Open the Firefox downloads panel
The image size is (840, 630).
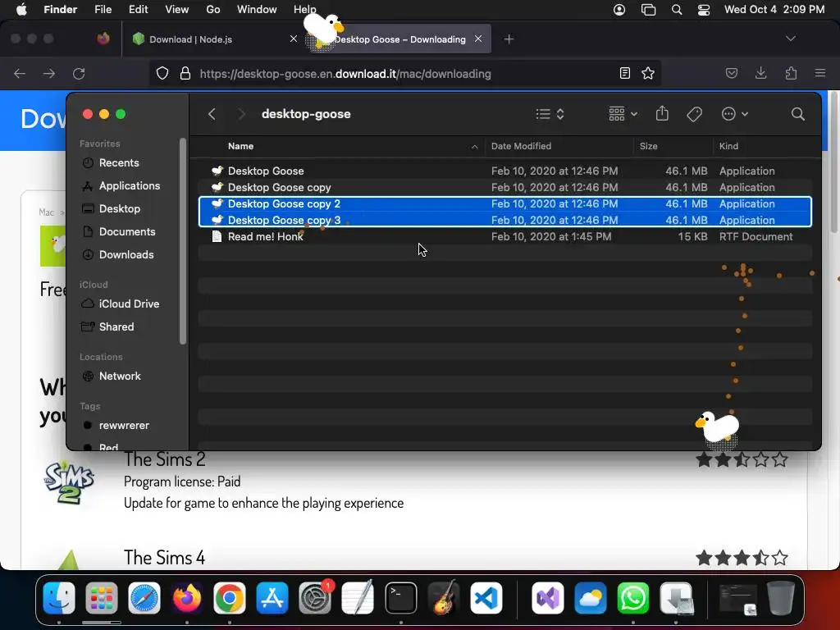(760, 73)
